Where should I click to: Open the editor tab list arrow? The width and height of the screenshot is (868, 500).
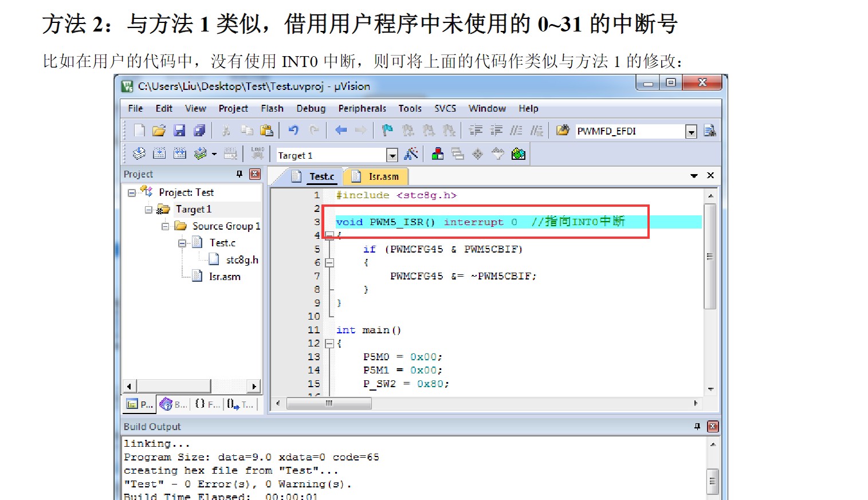[694, 176]
